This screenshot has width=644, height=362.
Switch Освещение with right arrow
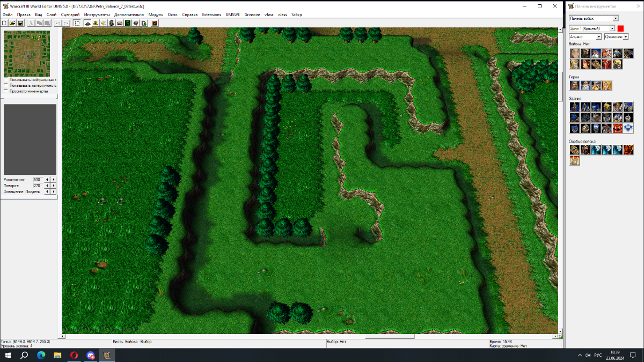[x=53, y=191]
